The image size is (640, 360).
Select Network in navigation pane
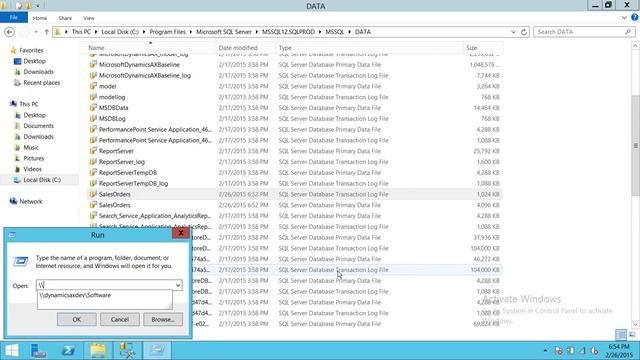coord(31,202)
